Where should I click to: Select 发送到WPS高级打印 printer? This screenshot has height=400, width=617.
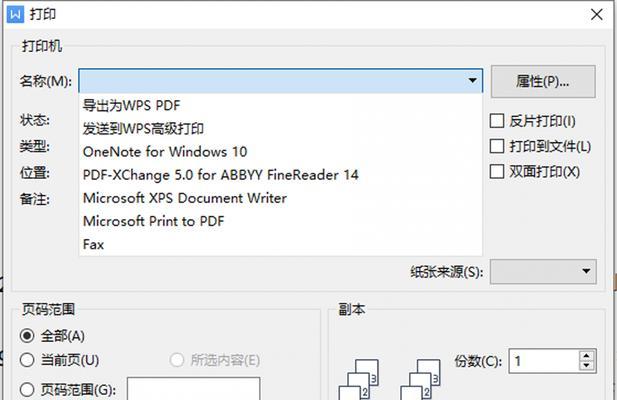click(280, 129)
